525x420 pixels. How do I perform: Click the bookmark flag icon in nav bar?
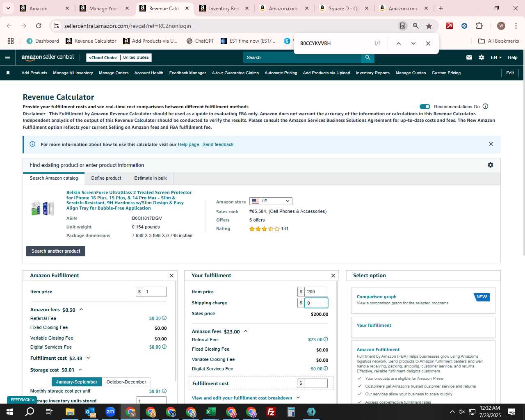8,73
